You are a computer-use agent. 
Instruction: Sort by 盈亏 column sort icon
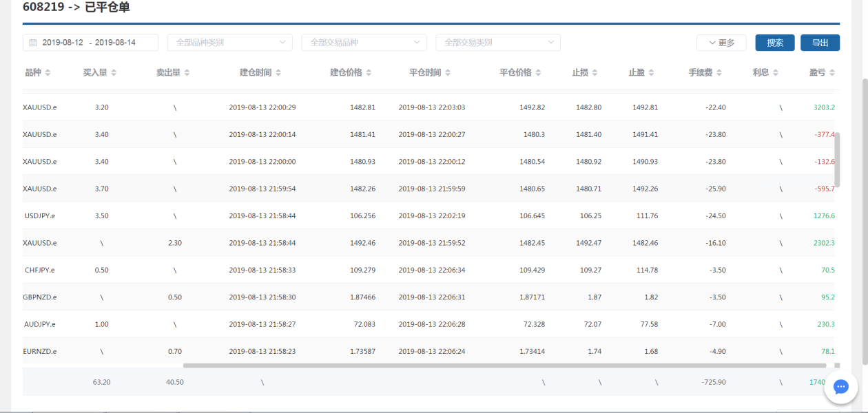tap(831, 73)
